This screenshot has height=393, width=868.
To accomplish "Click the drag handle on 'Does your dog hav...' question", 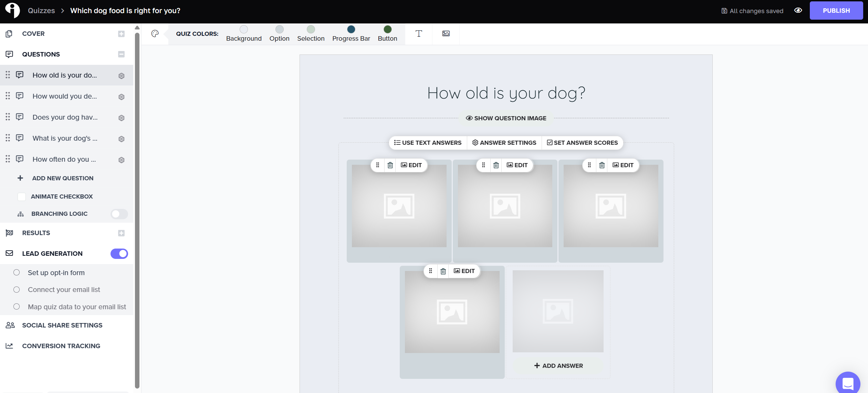I will (8, 117).
